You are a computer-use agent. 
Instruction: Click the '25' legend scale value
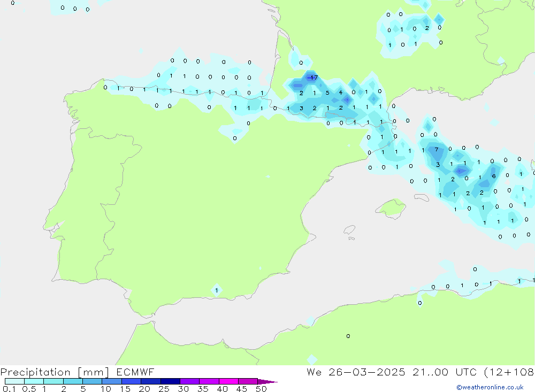[164, 389]
